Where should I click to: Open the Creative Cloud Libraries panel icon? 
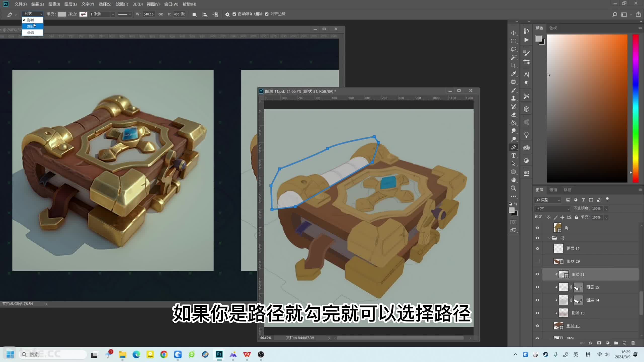coord(526,148)
